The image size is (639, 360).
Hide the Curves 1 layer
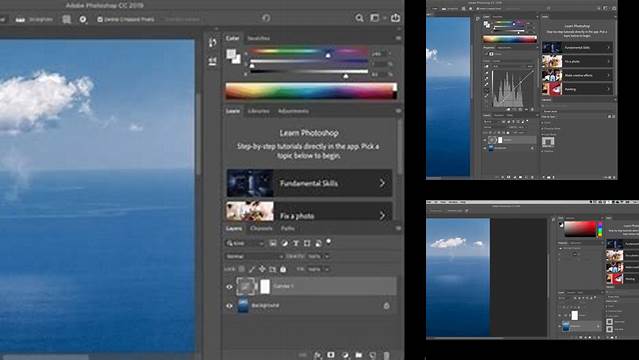click(x=229, y=287)
